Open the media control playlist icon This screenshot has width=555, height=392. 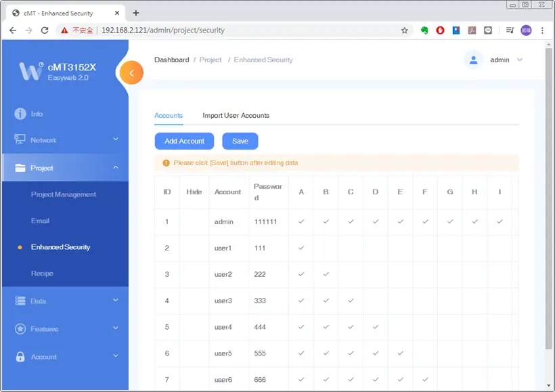(510, 30)
